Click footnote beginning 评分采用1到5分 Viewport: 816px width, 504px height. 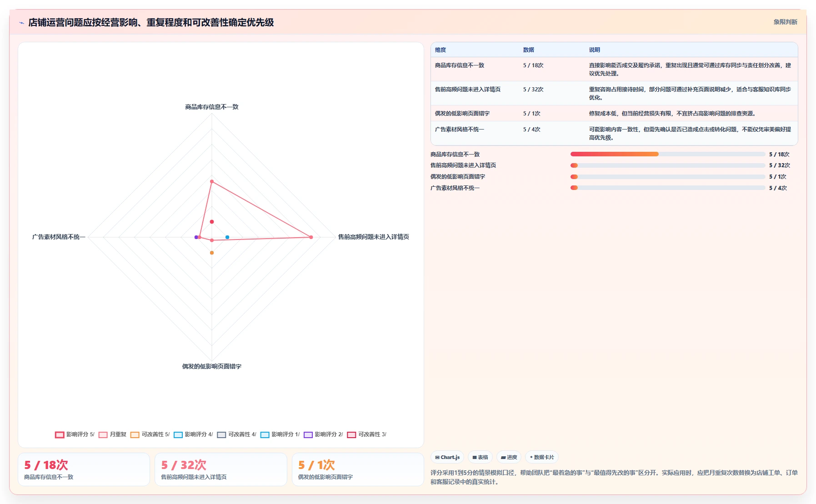click(x=614, y=477)
